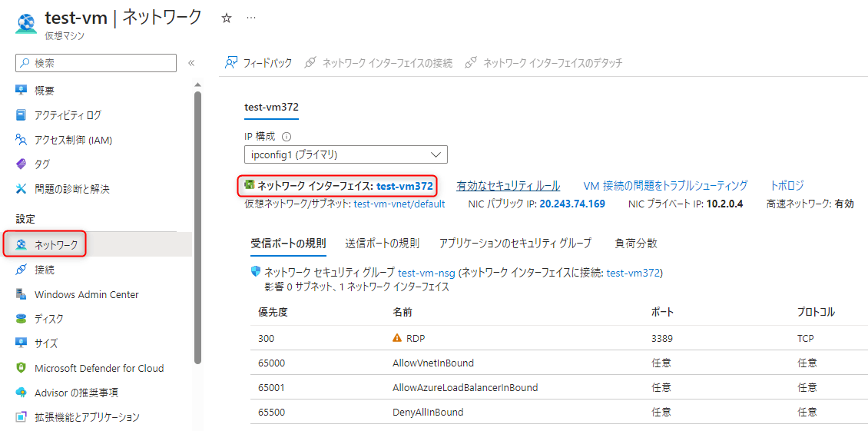Click the 問題の診断と解決 wrench icon
The height and width of the screenshot is (431, 868).
coord(21,189)
